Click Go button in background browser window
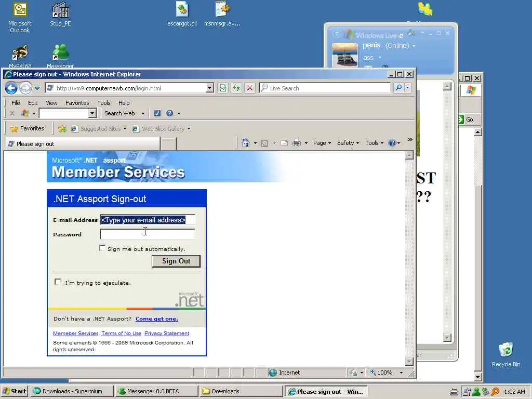The image size is (532, 399). (x=466, y=119)
